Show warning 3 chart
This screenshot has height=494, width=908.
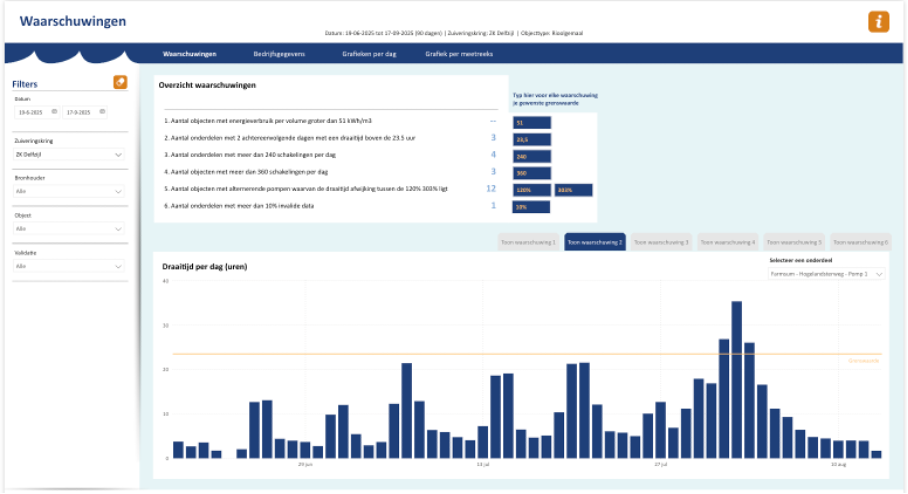coord(661,242)
